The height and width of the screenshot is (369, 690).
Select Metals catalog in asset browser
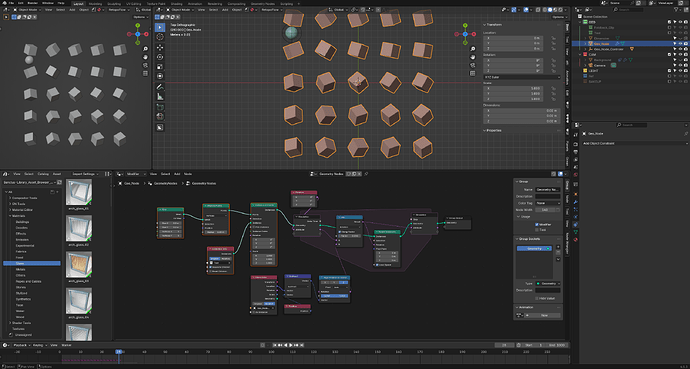click(21, 269)
